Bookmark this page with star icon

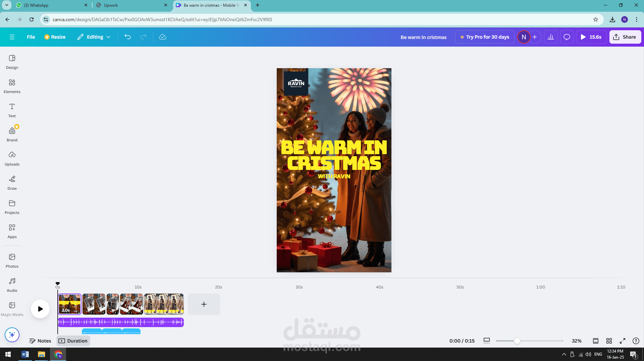point(596,19)
